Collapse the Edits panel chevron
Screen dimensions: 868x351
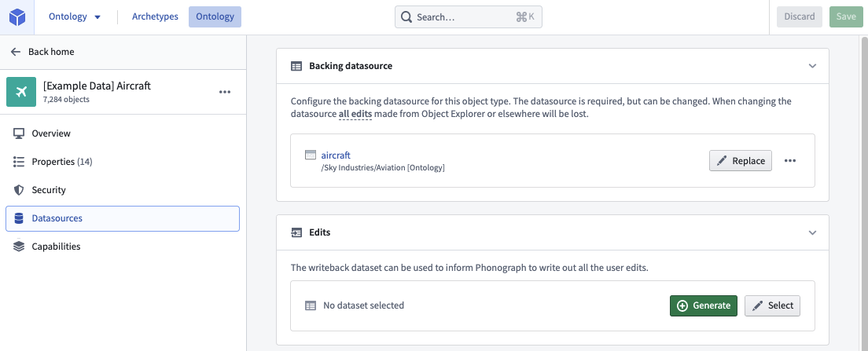pyautogui.click(x=812, y=232)
